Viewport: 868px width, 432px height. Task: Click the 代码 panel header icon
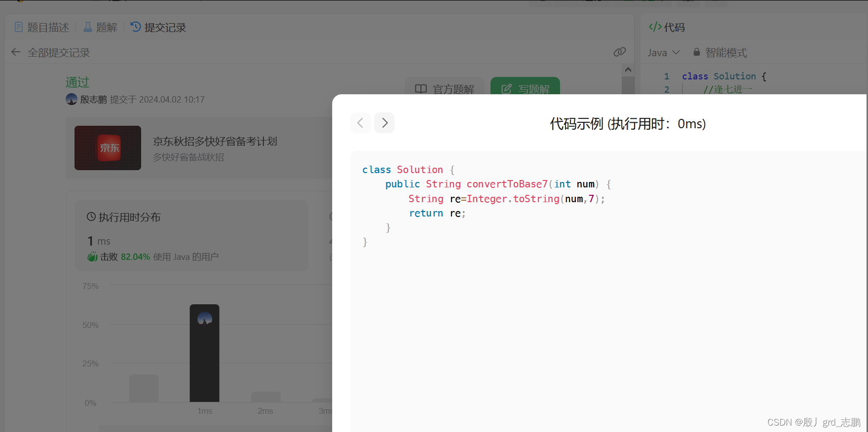655,27
